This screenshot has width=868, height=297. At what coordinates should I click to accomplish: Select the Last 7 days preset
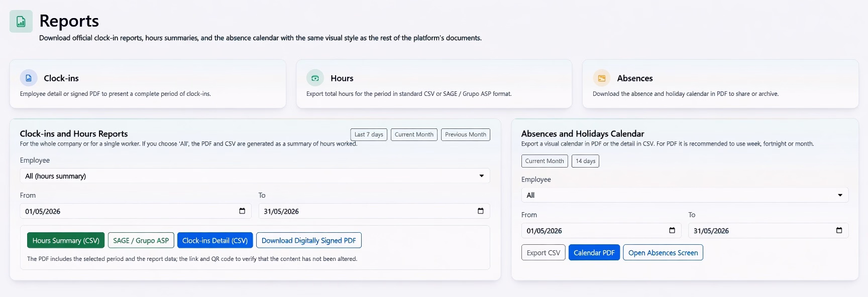click(x=369, y=134)
